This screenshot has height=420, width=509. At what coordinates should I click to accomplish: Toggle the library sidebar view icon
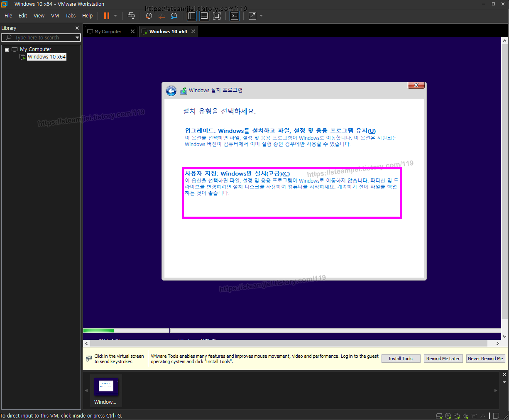(192, 16)
